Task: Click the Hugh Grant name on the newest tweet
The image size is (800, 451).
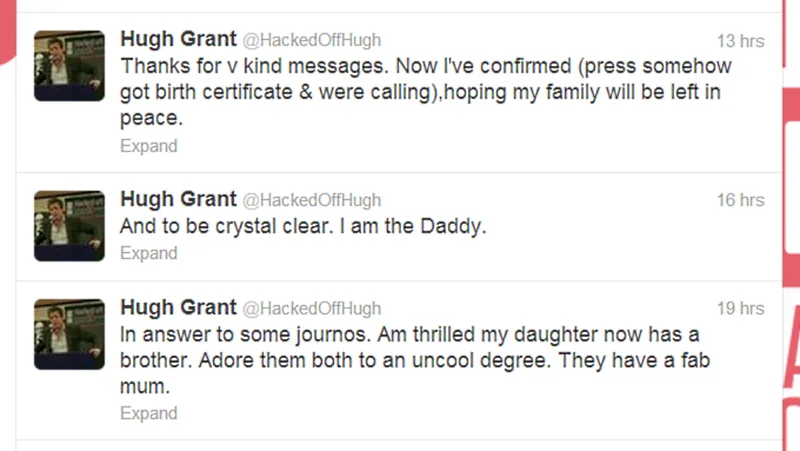Action: (x=178, y=40)
